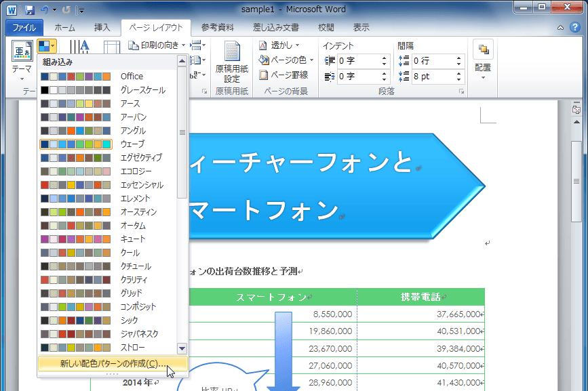Apply the エコロジー color scheme

point(108,171)
